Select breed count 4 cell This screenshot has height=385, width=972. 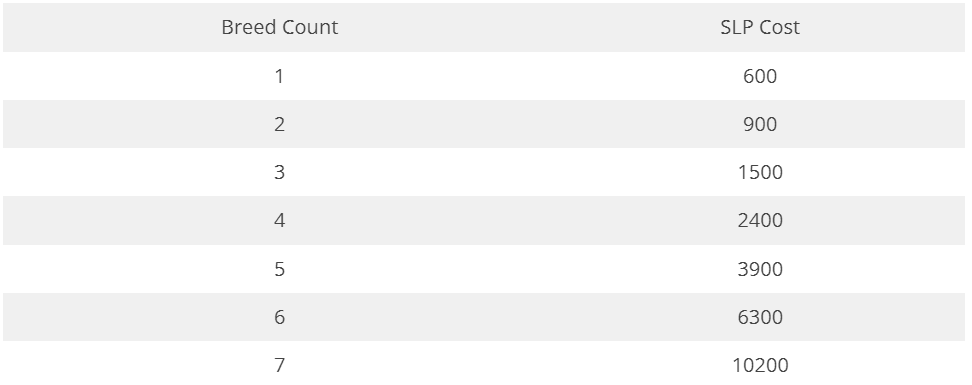point(280,221)
